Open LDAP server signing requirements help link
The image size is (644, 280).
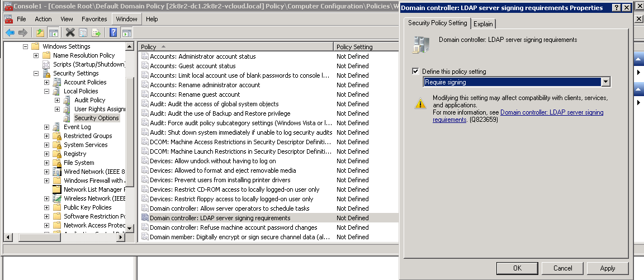click(x=551, y=112)
